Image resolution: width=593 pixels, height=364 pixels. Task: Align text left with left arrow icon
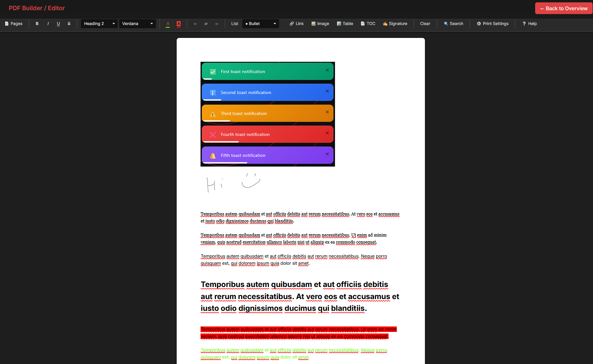[x=195, y=24]
